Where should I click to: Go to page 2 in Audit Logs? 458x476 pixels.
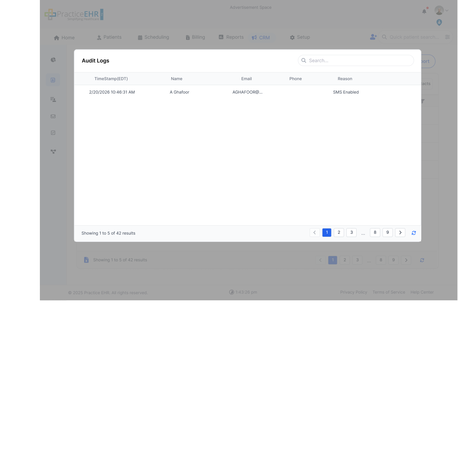click(339, 233)
